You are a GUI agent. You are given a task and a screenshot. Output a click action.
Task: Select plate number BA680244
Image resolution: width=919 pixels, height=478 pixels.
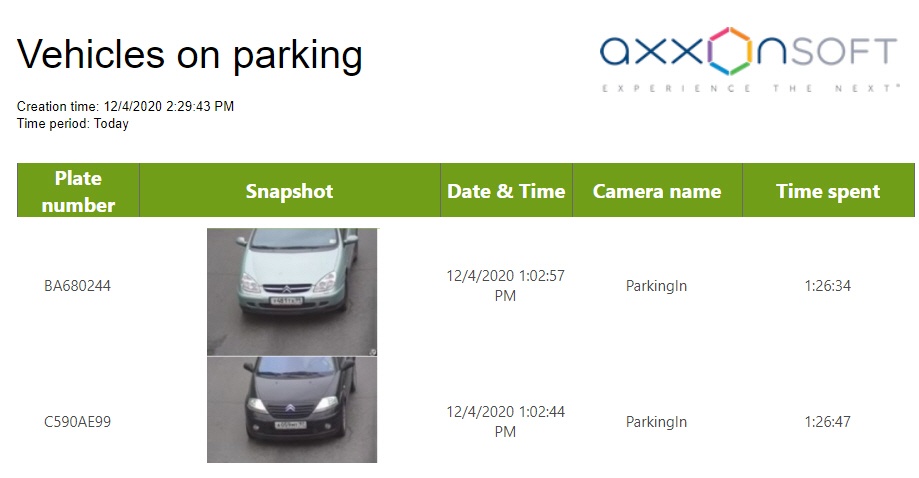pyautogui.click(x=77, y=286)
